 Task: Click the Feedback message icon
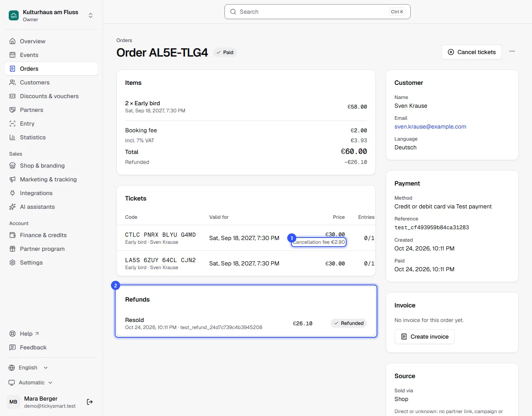point(12,347)
